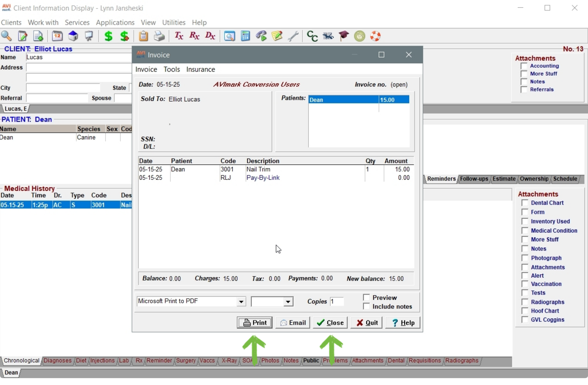Screen dimensions: 588x385
Task: Check the Photograph attachment checkbox
Action: tap(525, 258)
